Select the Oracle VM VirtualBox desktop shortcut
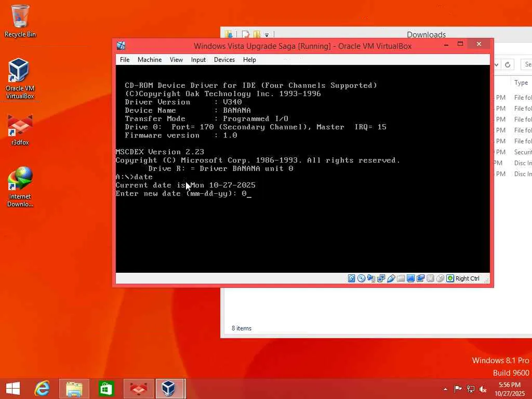Screen dimensions: 532x399 pyautogui.click(x=20, y=79)
